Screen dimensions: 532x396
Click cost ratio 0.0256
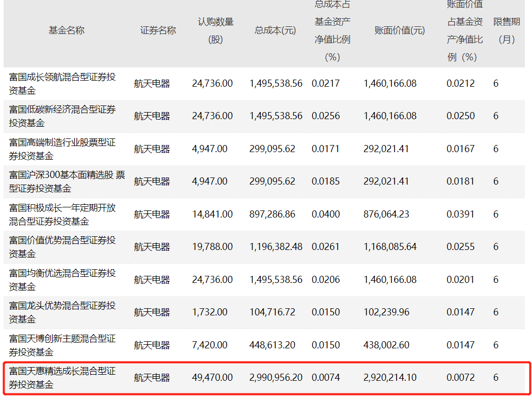tap(326, 116)
